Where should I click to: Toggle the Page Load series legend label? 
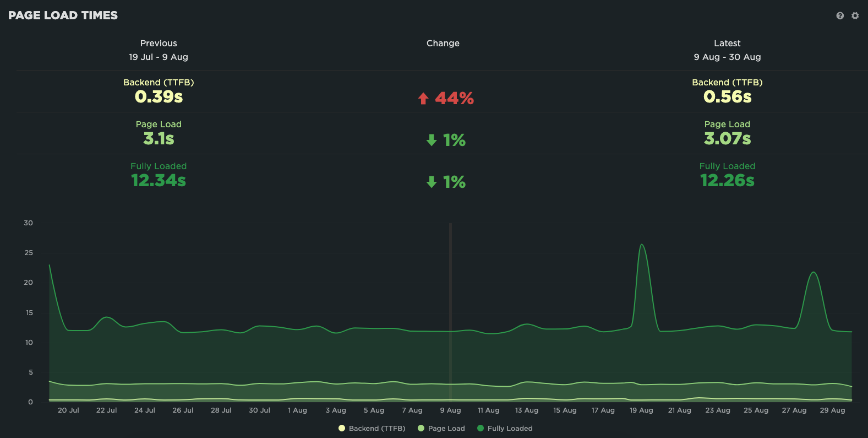446,428
